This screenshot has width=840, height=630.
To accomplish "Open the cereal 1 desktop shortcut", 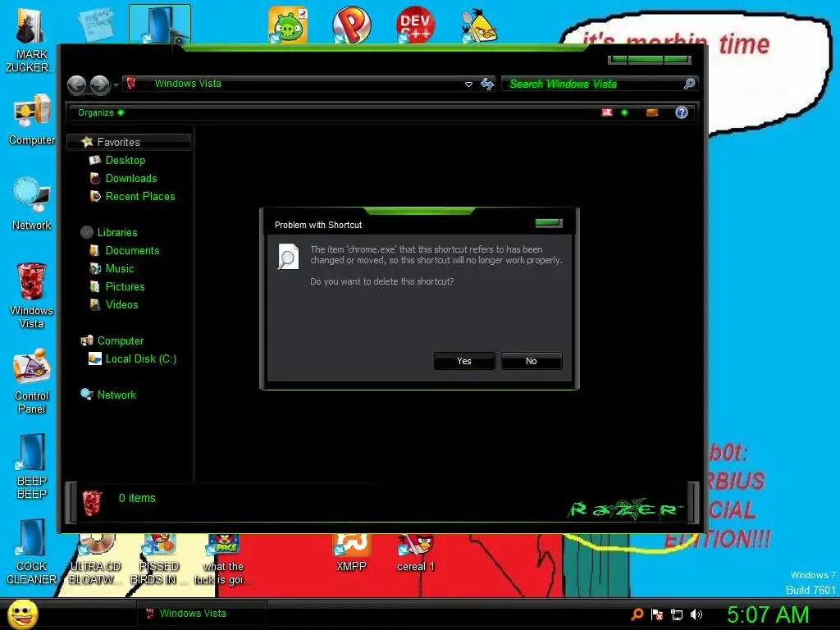I will pyautogui.click(x=416, y=554).
